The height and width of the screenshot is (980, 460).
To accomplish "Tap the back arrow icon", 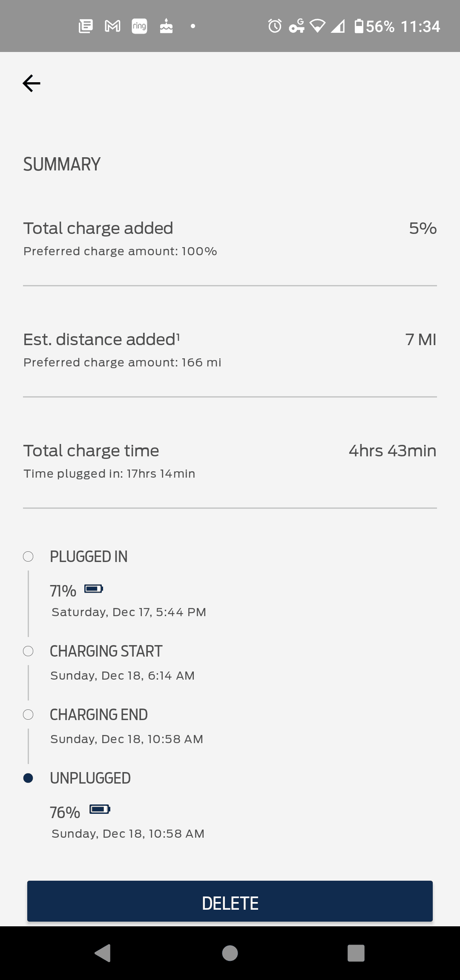I will coord(32,83).
